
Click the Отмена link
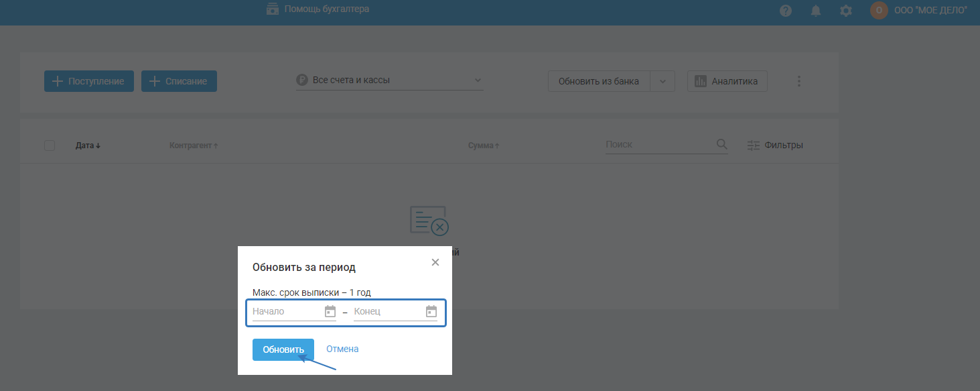pyautogui.click(x=342, y=349)
